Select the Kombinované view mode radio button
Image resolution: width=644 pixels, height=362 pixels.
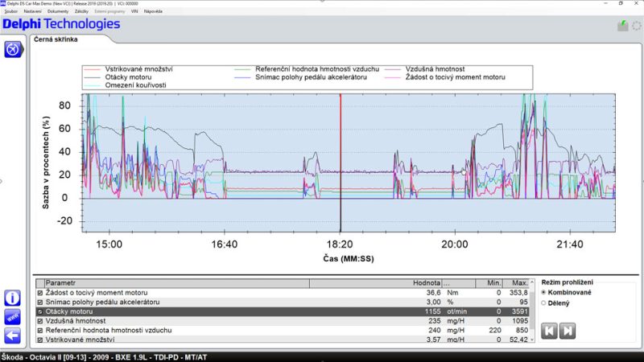[x=545, y=293]
